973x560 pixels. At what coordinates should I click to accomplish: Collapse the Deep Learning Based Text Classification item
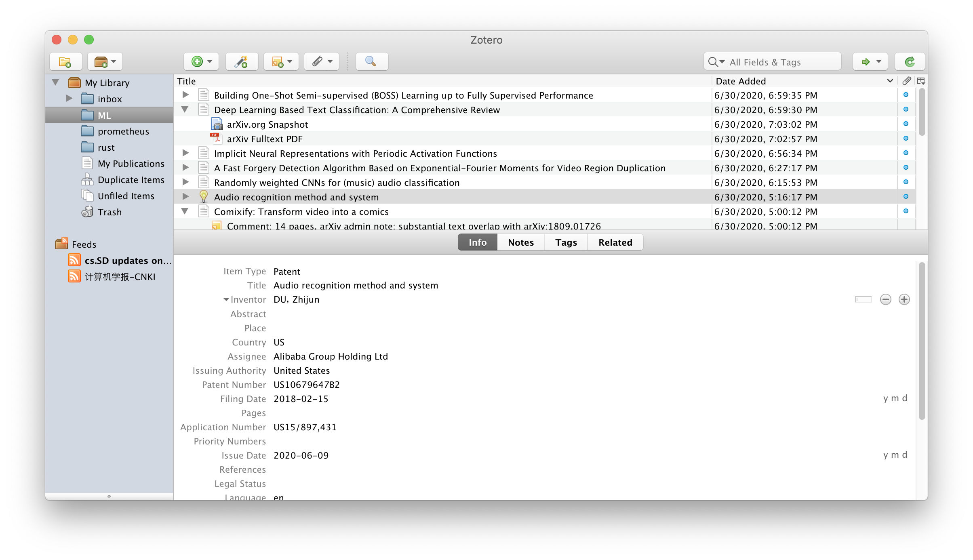(x=185, y=109)
